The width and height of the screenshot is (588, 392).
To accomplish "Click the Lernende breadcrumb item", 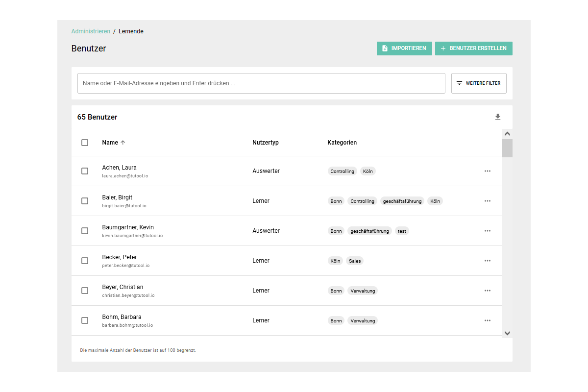I will [x=131, y=31].
